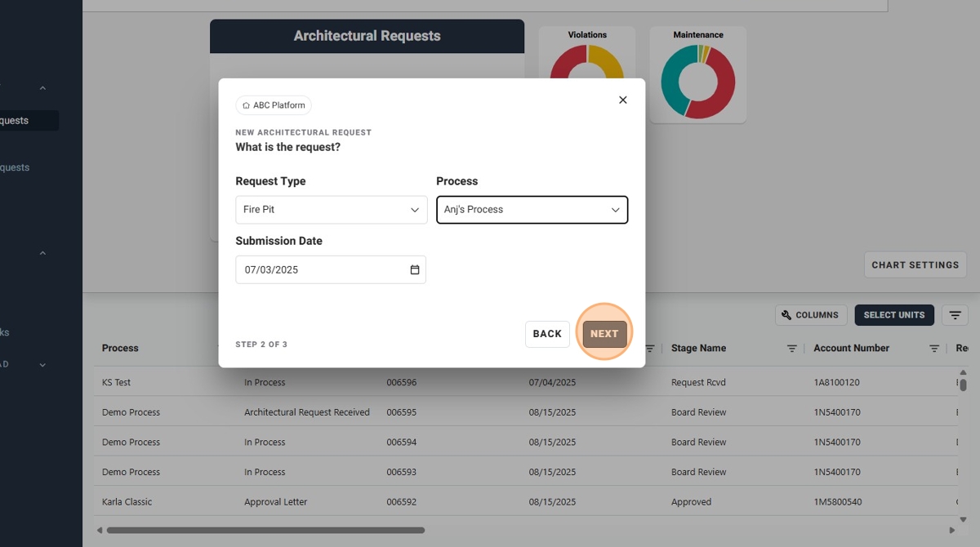
Task: Click the table's vertical scroll down arrow
Action: point(963,519)
